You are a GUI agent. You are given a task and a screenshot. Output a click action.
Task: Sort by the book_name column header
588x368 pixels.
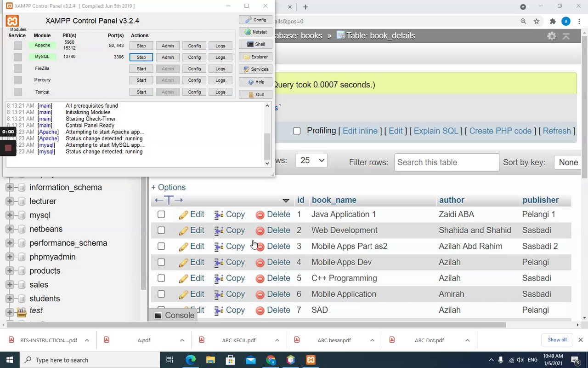tap(334, 200)
